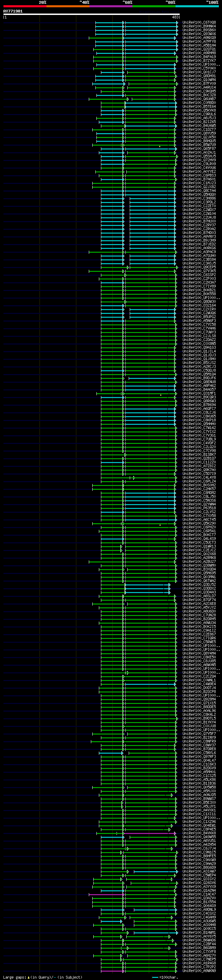Screen dimensions: 222x980
Task: Select the UniRef100_Q5SHJ5 label
Action: (x=199, y=156)
